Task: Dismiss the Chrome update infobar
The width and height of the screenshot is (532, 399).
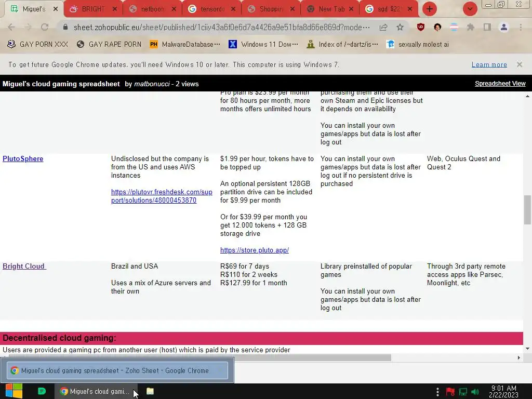Action: 519,64
